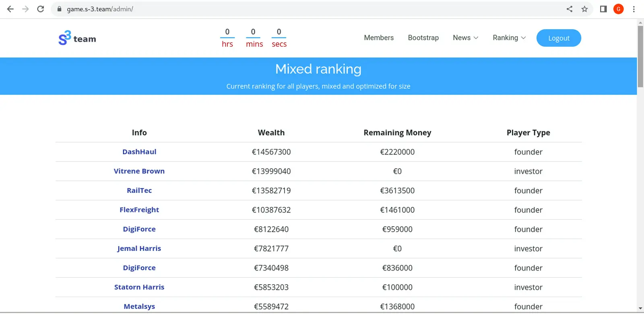Click the secs countdown value
Screen dimensions: 644x314
click(x=279, y=32)
